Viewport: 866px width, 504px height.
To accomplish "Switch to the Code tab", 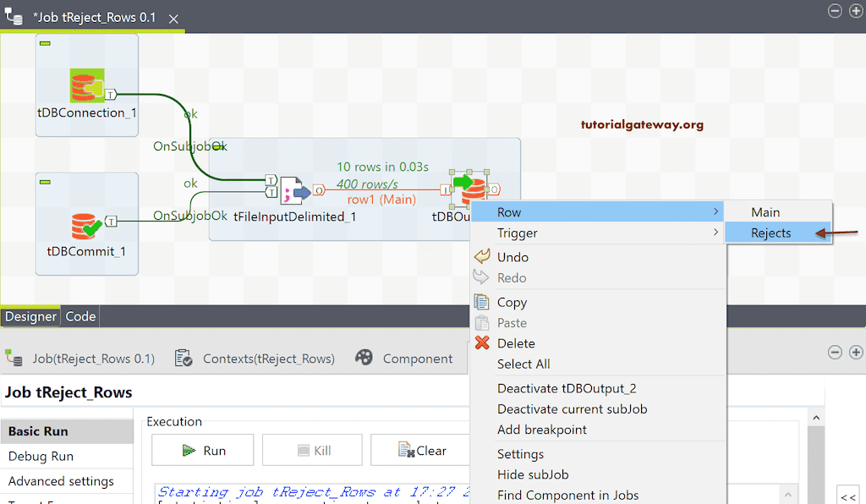I will pyautogui.click(x=79, y=316).
